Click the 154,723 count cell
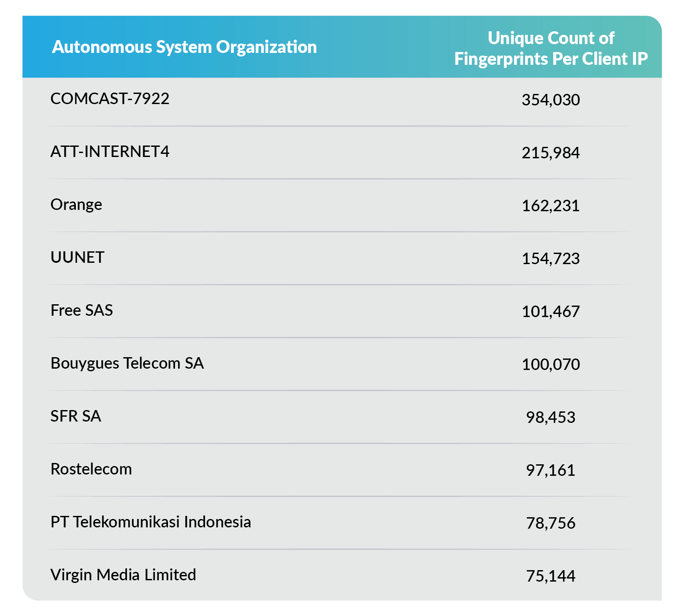This screenshot has width=679, height=616. coord(551,259)
